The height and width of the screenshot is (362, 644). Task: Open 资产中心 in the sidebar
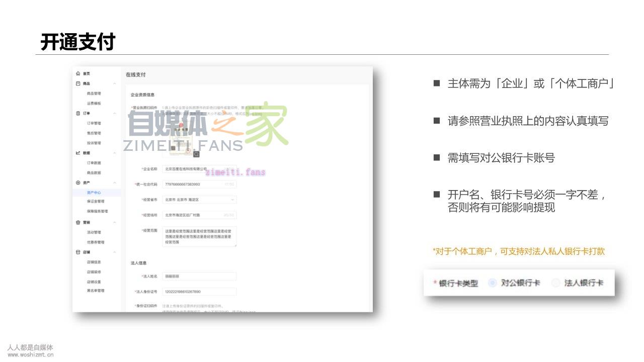pyautogui.click(x=94, y=193)
